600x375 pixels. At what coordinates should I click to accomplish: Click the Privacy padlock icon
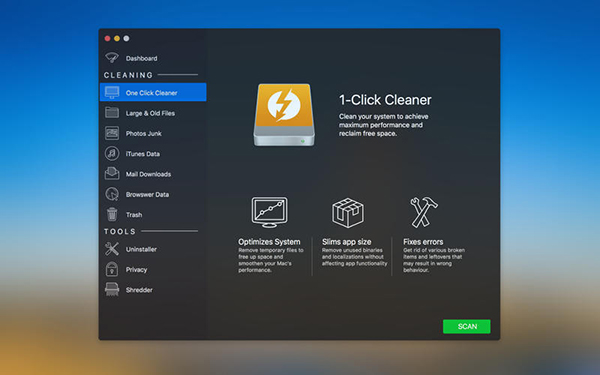112,269
